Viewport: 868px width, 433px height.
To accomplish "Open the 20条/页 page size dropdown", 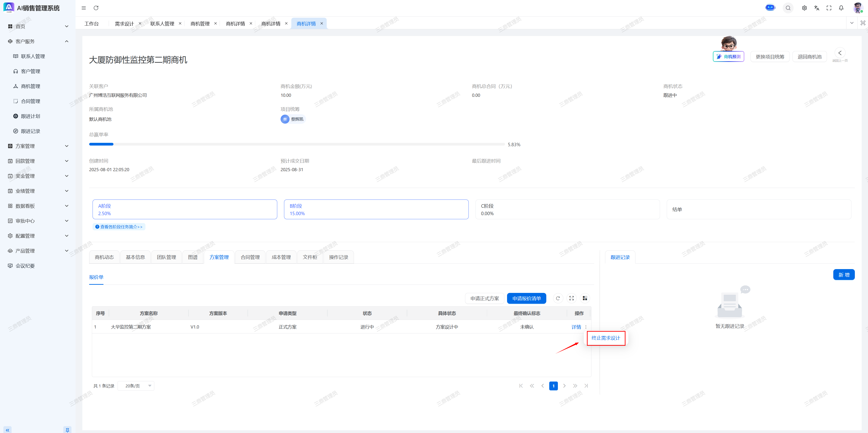I will coord(136,386).
